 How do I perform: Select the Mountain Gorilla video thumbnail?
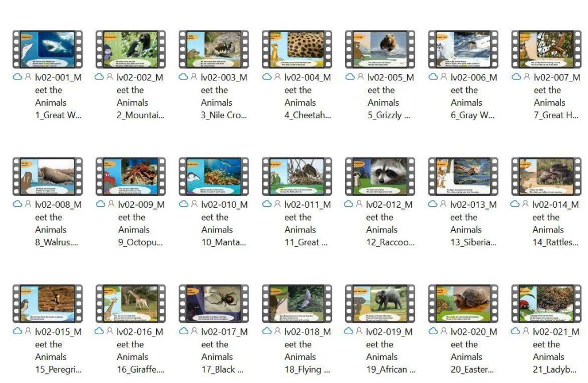[130, 49]
